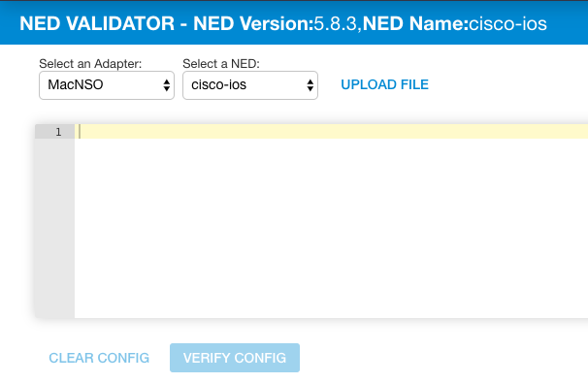Click the NED VALIDATOR title text

tap(97, 23)
